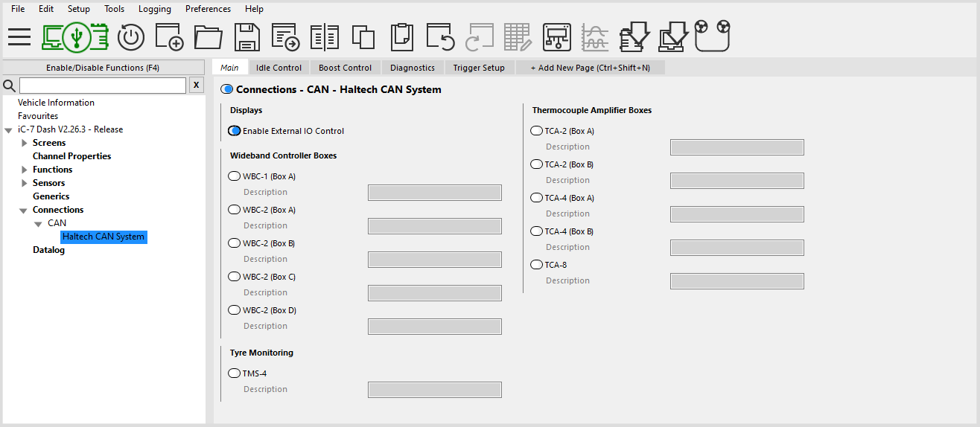Open the Setup menu
Screen dimensions: 980x427
(x=79, y=9)
